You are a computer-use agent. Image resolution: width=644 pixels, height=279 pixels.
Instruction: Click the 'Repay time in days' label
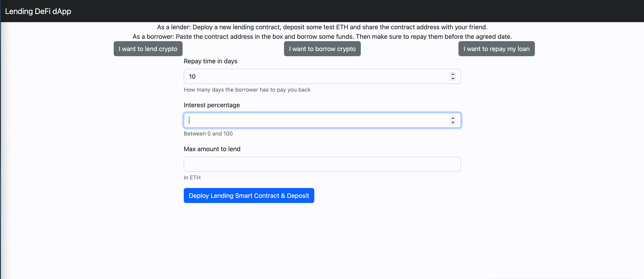210,61
